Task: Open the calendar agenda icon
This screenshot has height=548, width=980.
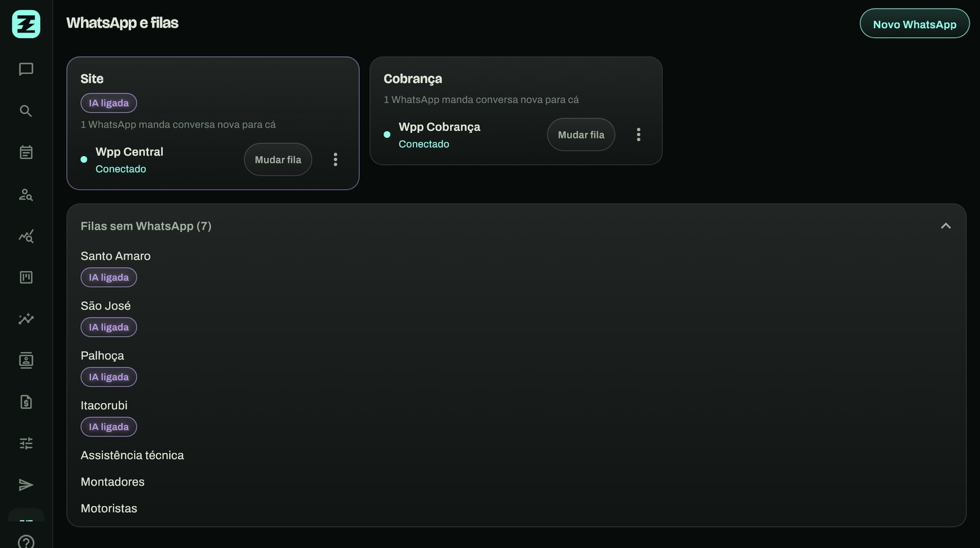Action: pos(26,152)
